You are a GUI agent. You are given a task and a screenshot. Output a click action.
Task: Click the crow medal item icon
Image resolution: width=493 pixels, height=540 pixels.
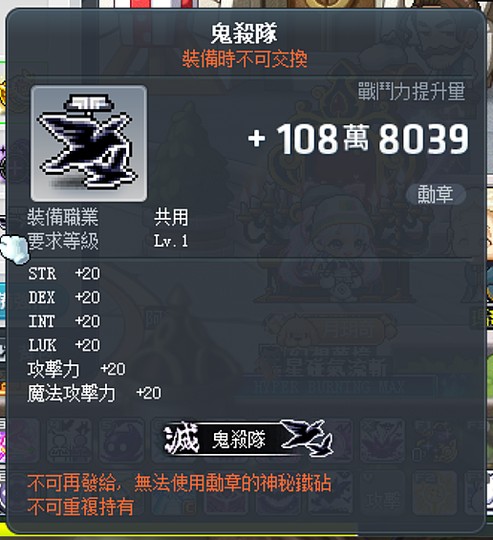coord(89,143)
